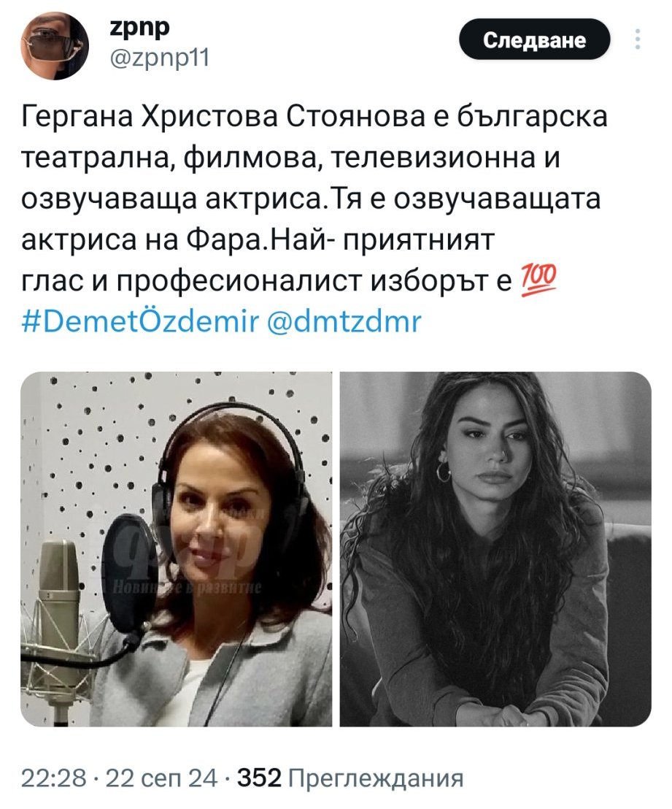Click the red 100 emoji in the tweet

coord(541,280)
